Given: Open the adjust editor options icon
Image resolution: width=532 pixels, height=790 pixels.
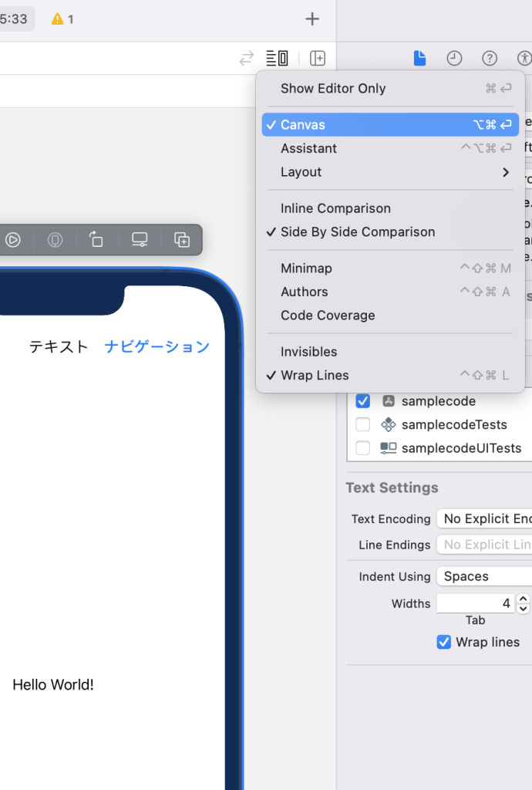Looking at the screenshot, I should point(277,58).
